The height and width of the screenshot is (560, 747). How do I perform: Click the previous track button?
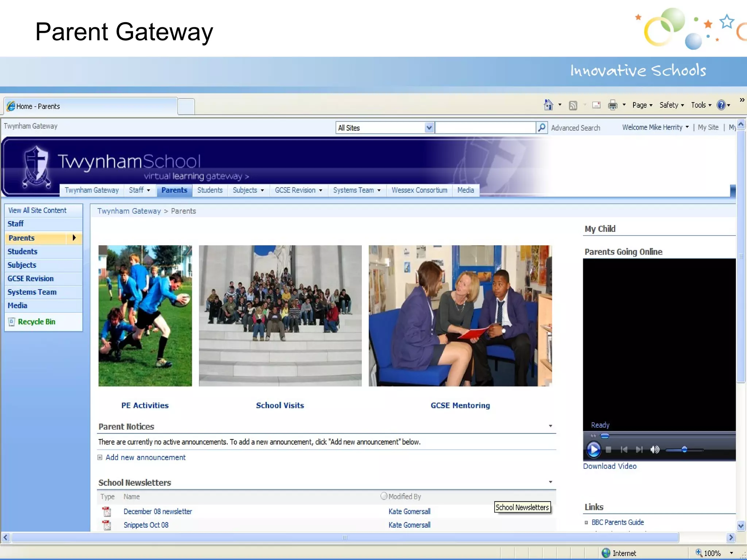(624, 450)
